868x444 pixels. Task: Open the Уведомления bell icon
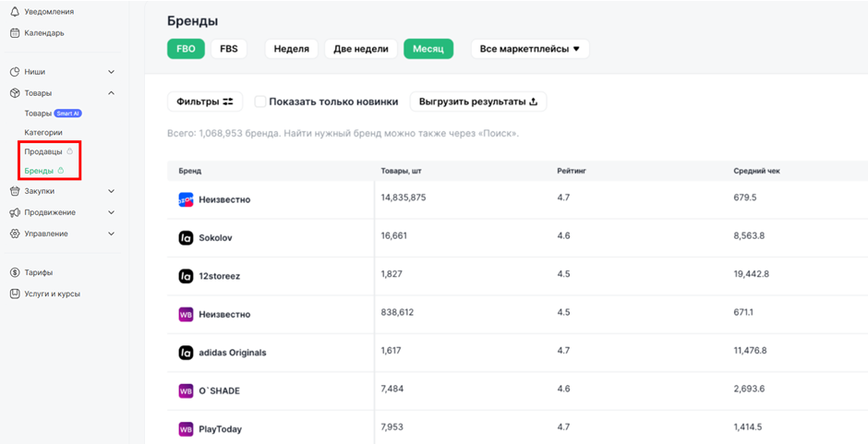(x=15, y=12)
